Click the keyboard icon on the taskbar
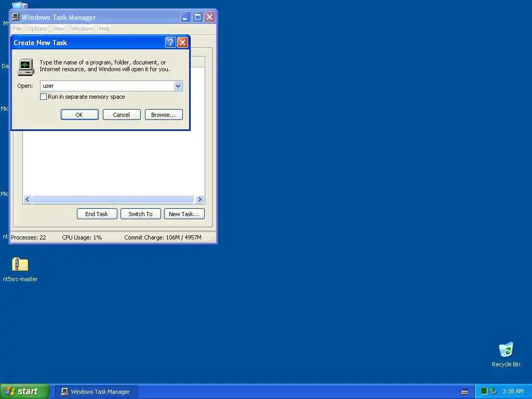 pyautogui.click(x=464, y=392)
